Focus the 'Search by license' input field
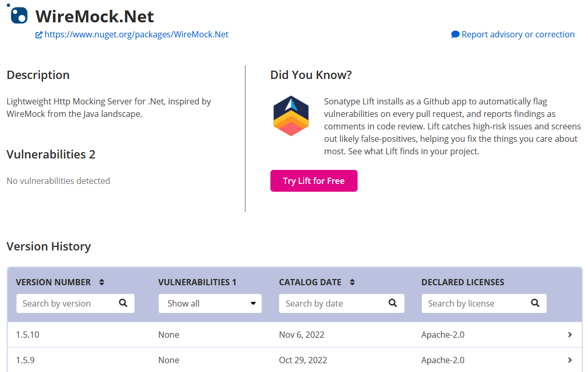 coord(475,303)
